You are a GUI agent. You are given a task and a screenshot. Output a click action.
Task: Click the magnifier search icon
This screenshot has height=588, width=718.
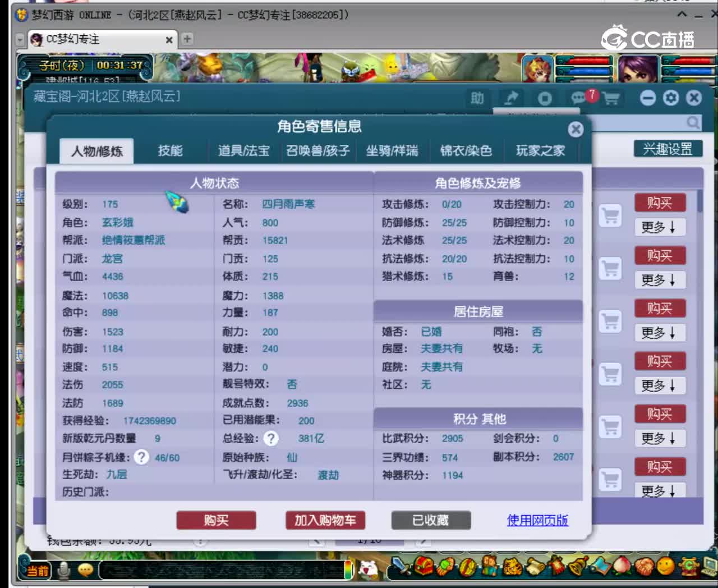point(693,122)
